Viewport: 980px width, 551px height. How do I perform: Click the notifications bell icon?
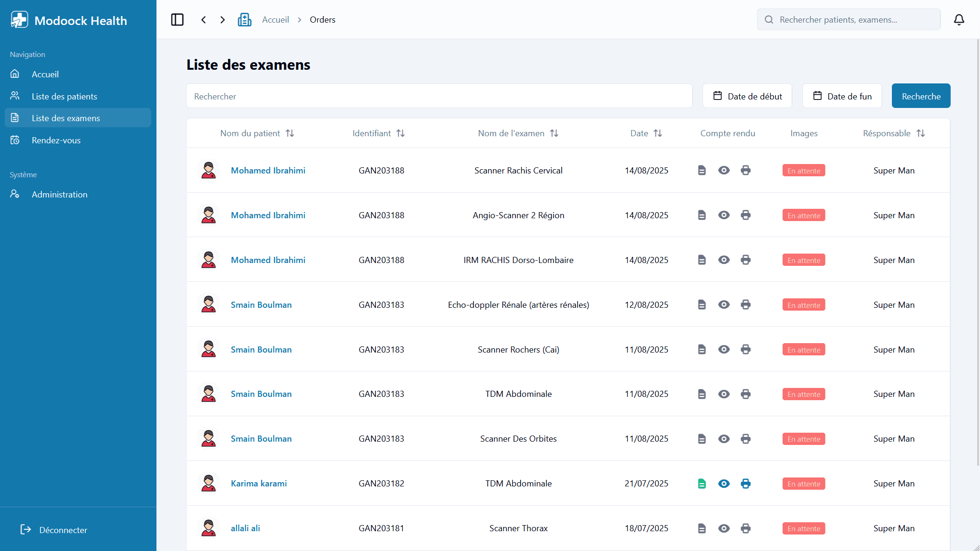pyautogui.click(x=959, y=20)
